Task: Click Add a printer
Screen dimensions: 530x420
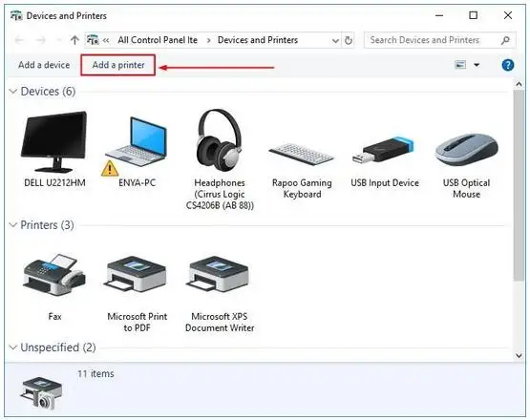Action: click(x=118, y=65)
